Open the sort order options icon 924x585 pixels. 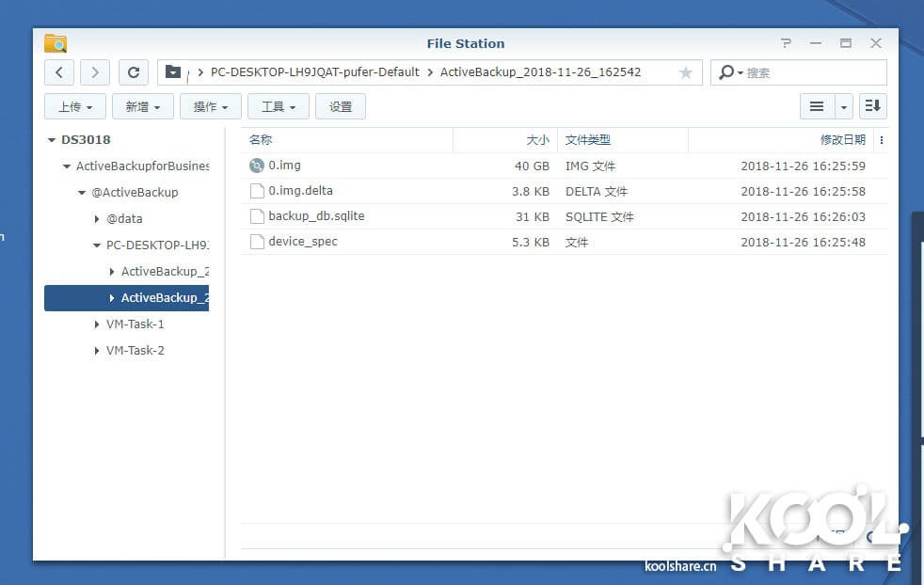pyautogui.click(x=872, y=106)
